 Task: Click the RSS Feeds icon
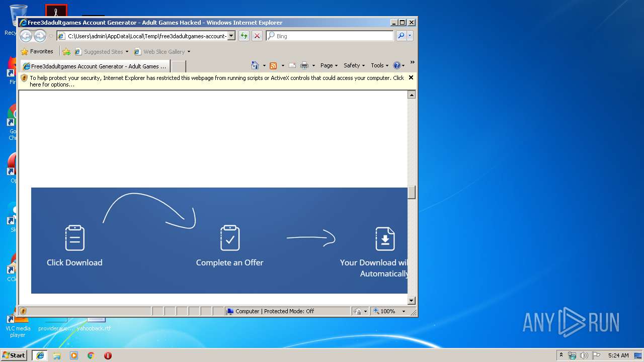273,65
